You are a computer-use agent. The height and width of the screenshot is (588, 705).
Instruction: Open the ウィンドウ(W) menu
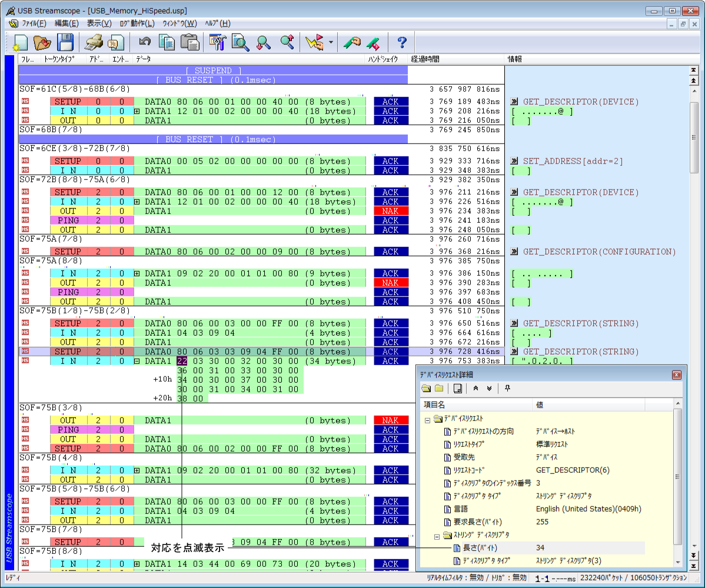click(x=180, y=24)
